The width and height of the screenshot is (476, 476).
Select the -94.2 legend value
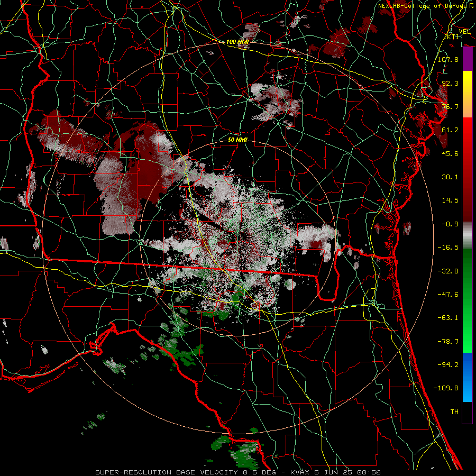[x=448, y=365]
